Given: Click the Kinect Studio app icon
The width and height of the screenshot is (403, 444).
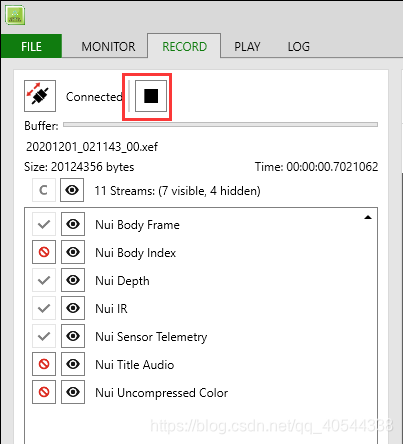Looking at the screenshot, I should 15,15.
